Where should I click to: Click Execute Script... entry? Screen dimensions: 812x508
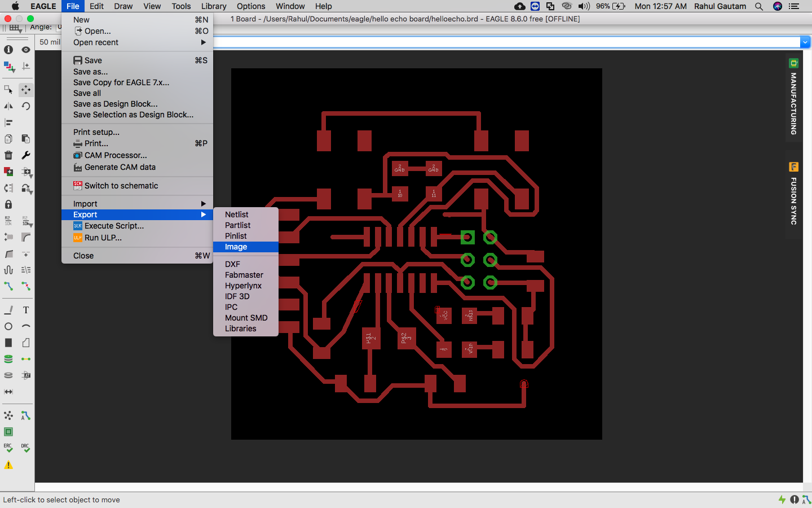[137, 226]
